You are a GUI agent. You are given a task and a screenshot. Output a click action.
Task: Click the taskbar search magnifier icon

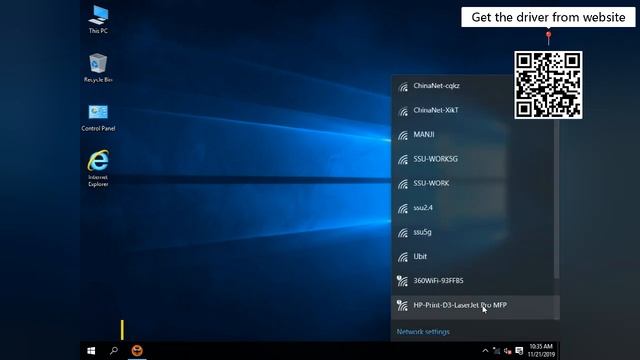114,351
